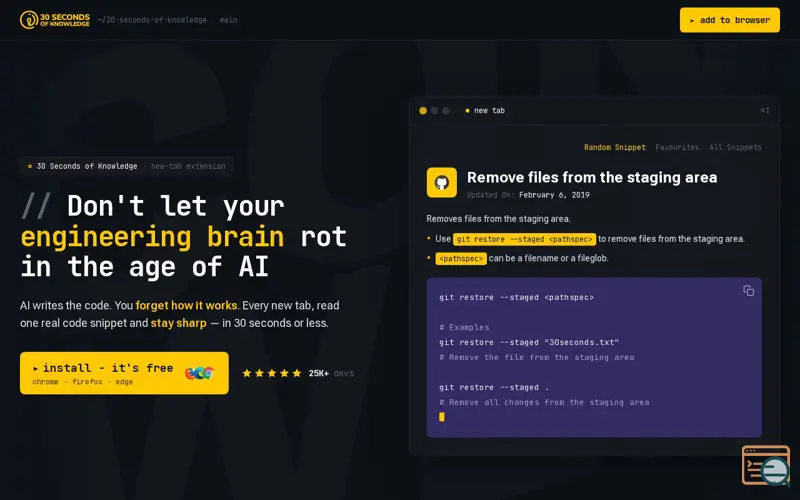Click code line git restore --staged "30seconds.txt"

point(529,342)
